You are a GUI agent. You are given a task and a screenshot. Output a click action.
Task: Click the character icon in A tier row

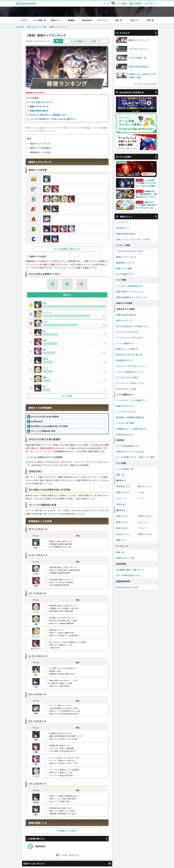(47, 219)
